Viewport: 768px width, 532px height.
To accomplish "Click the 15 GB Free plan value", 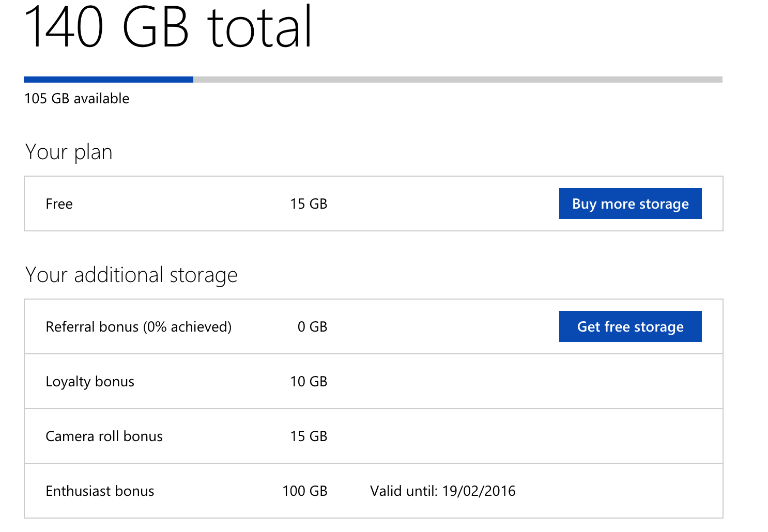I will point(309,204).
